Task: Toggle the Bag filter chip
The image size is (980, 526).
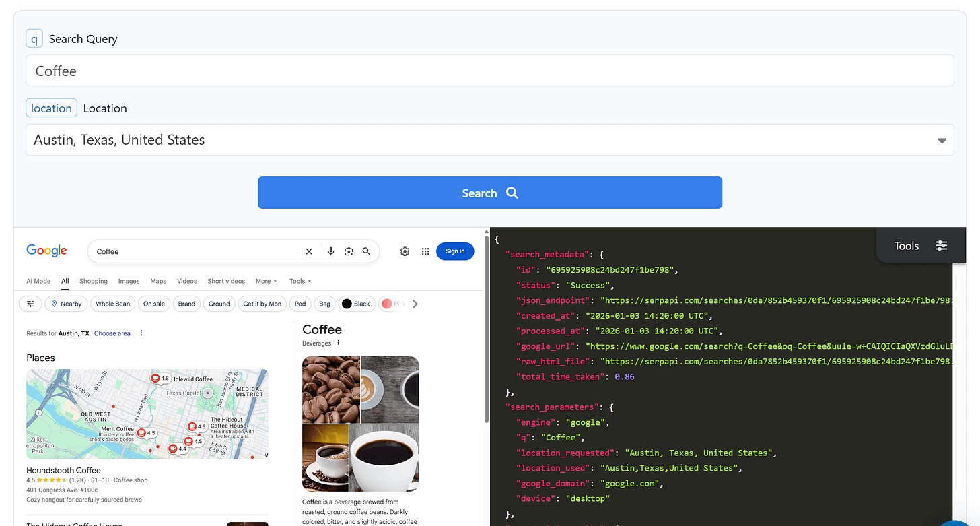Action: tap(324, 304)
